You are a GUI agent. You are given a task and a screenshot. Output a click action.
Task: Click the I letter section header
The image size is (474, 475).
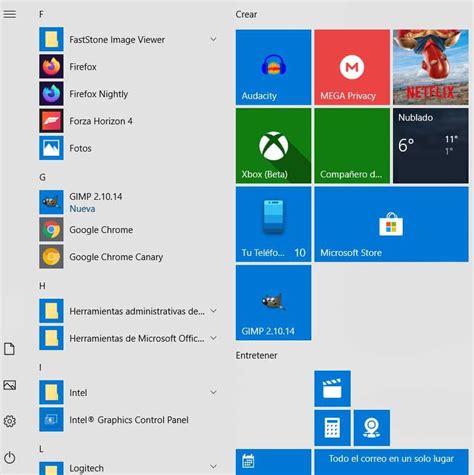[41, 367]
